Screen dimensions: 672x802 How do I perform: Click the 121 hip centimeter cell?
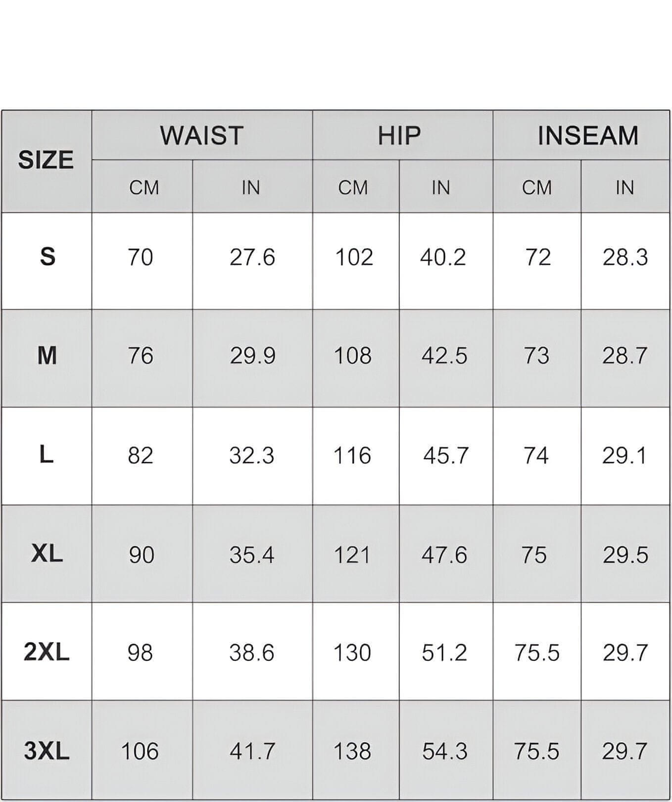[352, 555]
